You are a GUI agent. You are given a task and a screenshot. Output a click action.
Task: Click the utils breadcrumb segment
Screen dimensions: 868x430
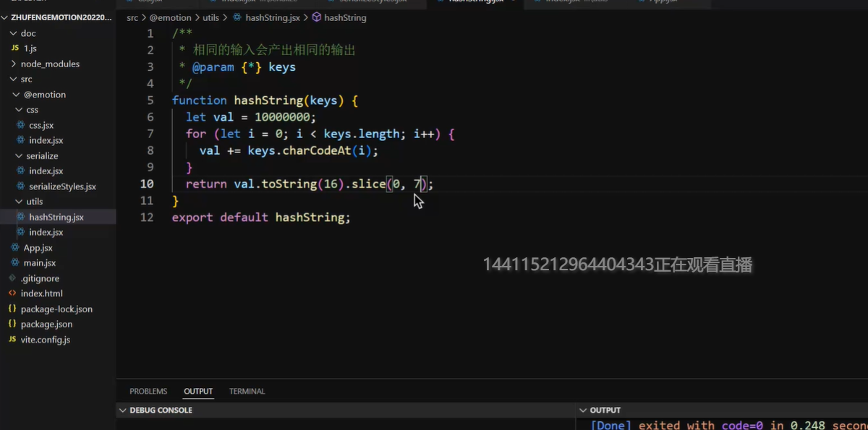pyautogui.click(x=210, y=17)
